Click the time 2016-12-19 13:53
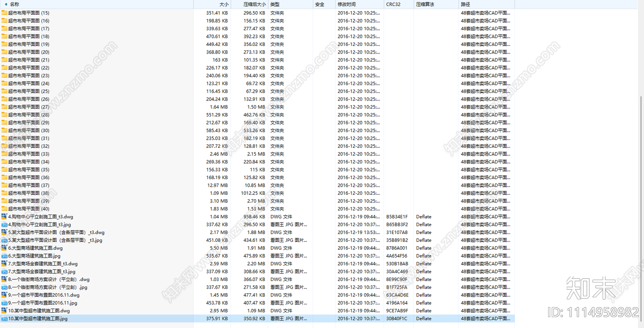Image resolution: width=644 pixels, height=328 pixels. coord(359,232)
